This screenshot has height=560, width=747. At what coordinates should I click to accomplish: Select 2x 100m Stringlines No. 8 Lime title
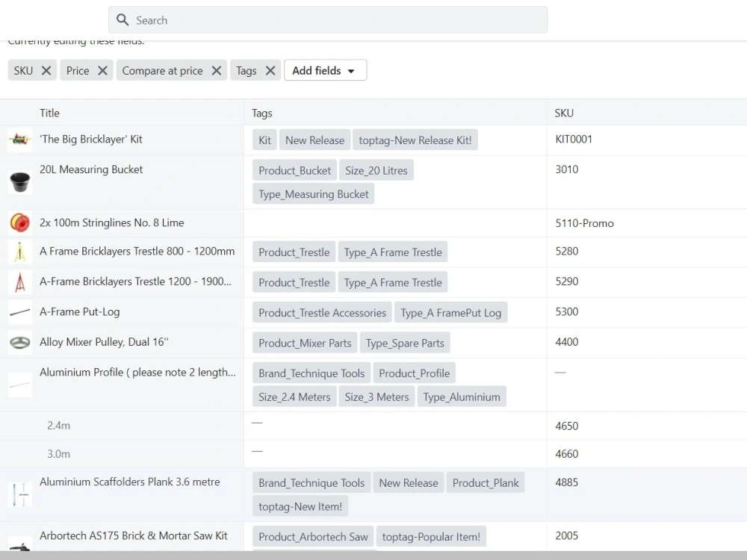[x=111, y=223]
